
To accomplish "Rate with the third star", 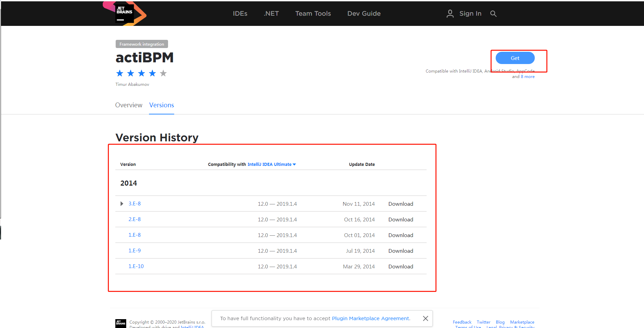I will point(142,73).
